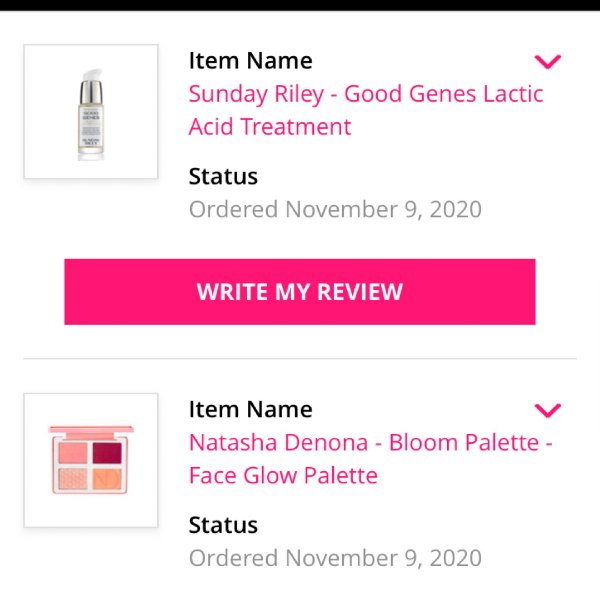
Task: Click the black header bar at the top
Action: [x=300, y=5]
